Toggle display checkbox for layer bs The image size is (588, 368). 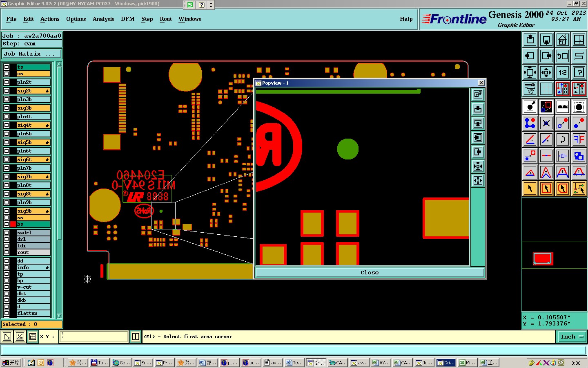(x=7, y=224)
